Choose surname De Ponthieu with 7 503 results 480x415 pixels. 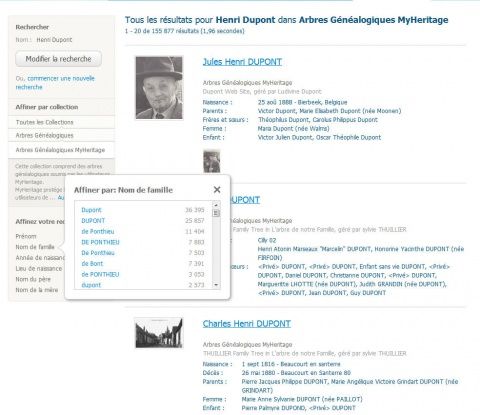pyautogui.click(x=98, y=253)
